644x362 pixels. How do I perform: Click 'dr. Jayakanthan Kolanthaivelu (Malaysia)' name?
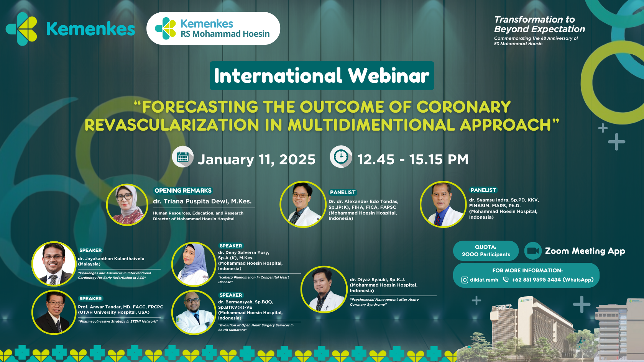coord(111,261)
